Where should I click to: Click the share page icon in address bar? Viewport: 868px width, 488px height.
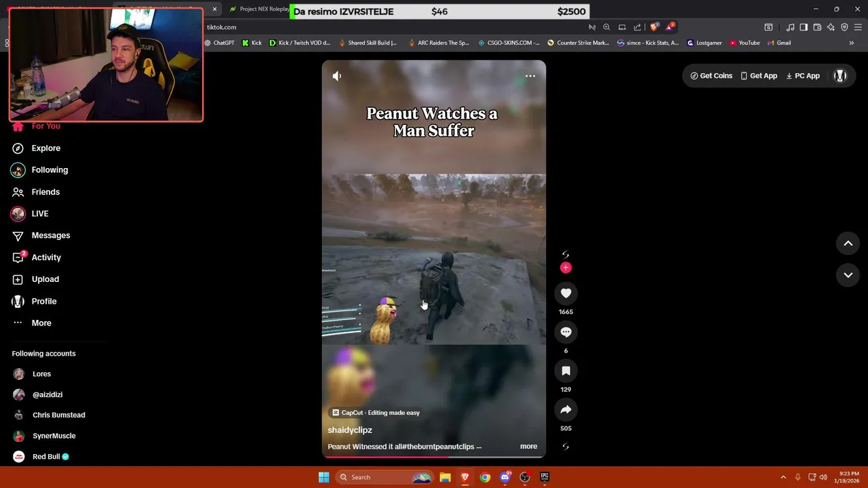point(637,27)
